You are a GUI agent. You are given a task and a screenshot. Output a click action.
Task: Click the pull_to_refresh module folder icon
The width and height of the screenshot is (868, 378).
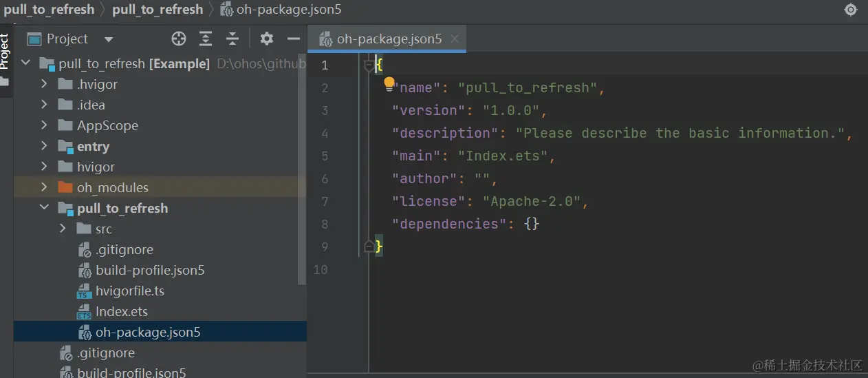pyautogui.click(x=65, y=208)
